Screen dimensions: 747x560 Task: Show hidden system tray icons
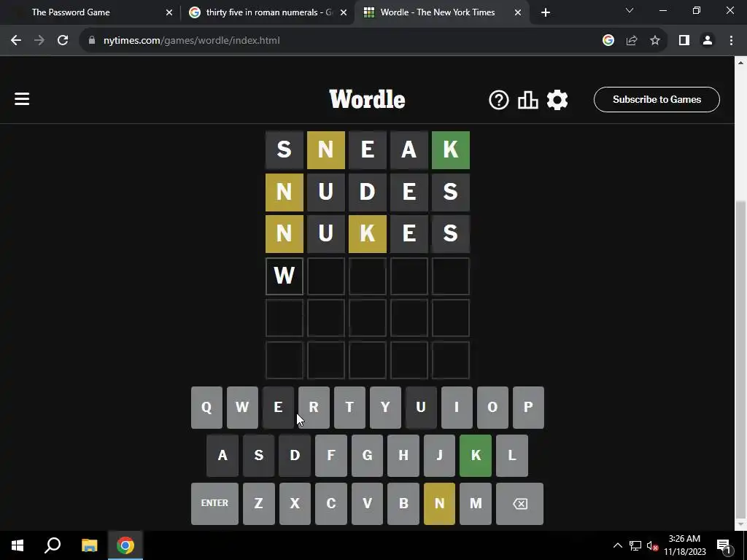(617, 545)
